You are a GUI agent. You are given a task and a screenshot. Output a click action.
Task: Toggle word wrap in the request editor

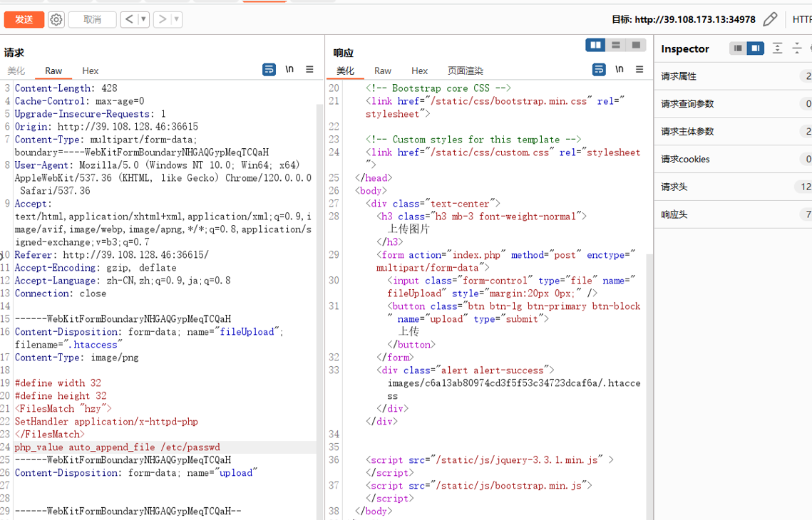click(x=269, y=69)
